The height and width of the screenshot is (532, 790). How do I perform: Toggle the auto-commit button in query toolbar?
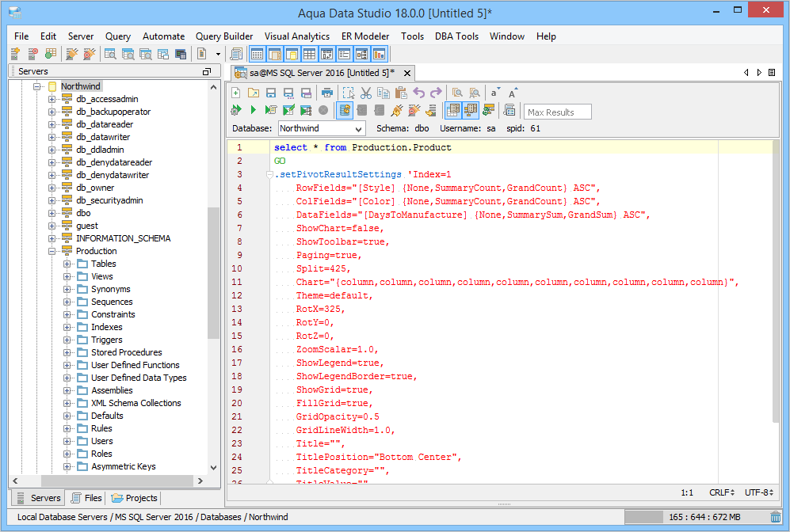(345, 111)
